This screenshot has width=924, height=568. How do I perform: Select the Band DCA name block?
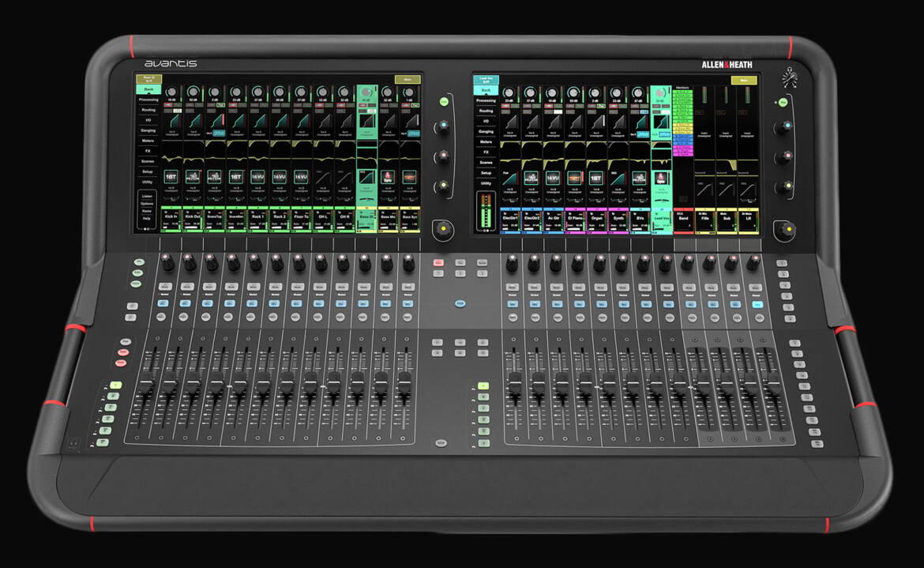pyautogui.click(x=684, y=220)
